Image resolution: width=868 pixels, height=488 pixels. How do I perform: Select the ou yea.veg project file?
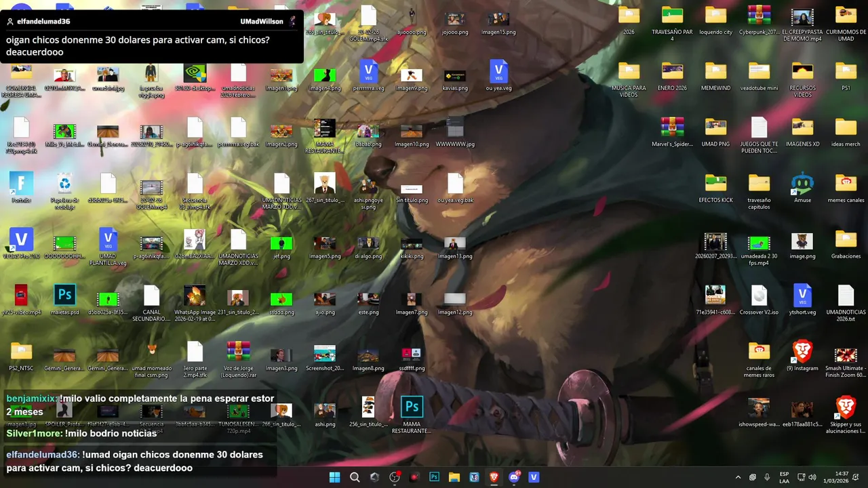pyautogui.click(x=498, y=75)
